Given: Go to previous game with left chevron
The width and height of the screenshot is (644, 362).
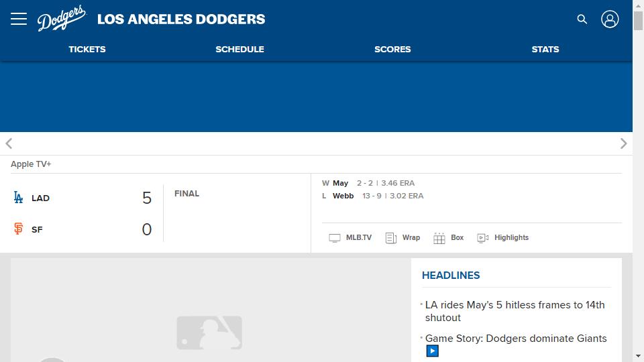Looking at the screenshot, I should (9, 143).
